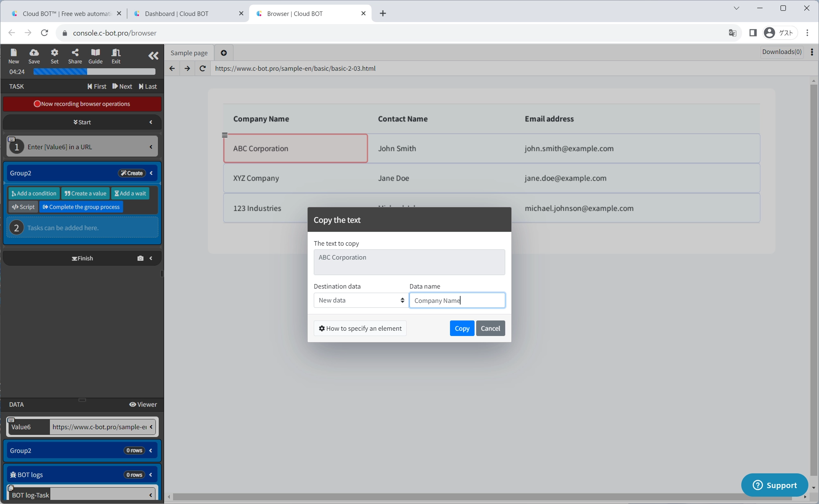Expand the BOT logs chevron
The image size is (819, 504).
coord(151,475)
